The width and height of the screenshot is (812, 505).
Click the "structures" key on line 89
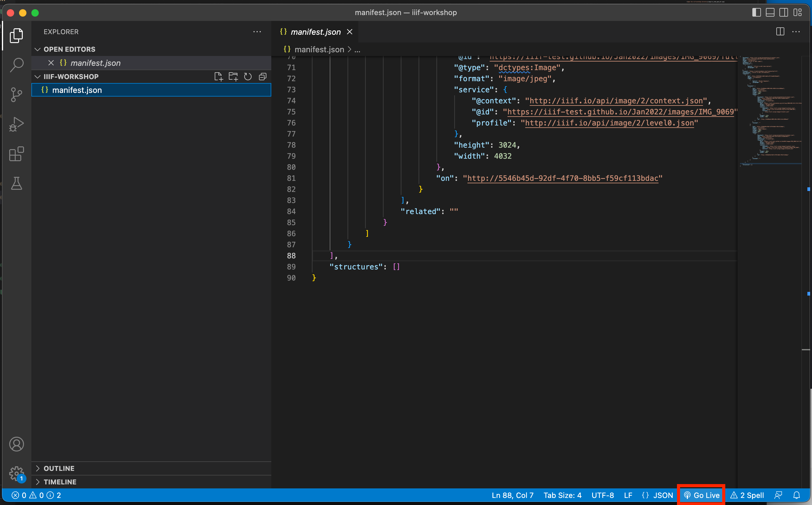(356, 267)
